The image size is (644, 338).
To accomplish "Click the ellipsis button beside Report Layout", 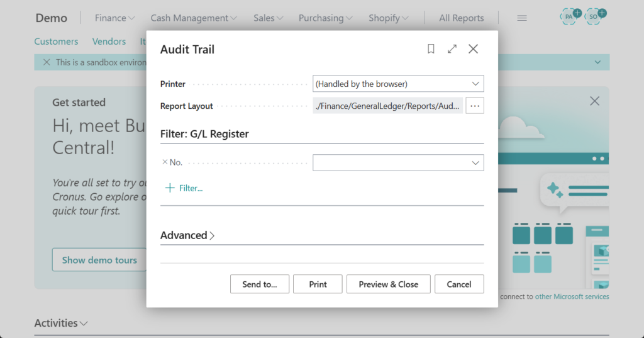I will [475, 106].
